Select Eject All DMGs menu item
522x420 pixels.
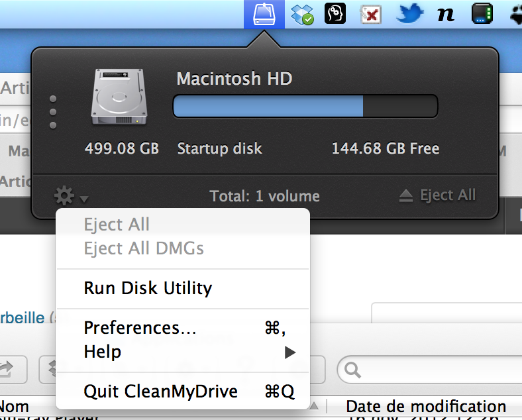click(143, 248)
